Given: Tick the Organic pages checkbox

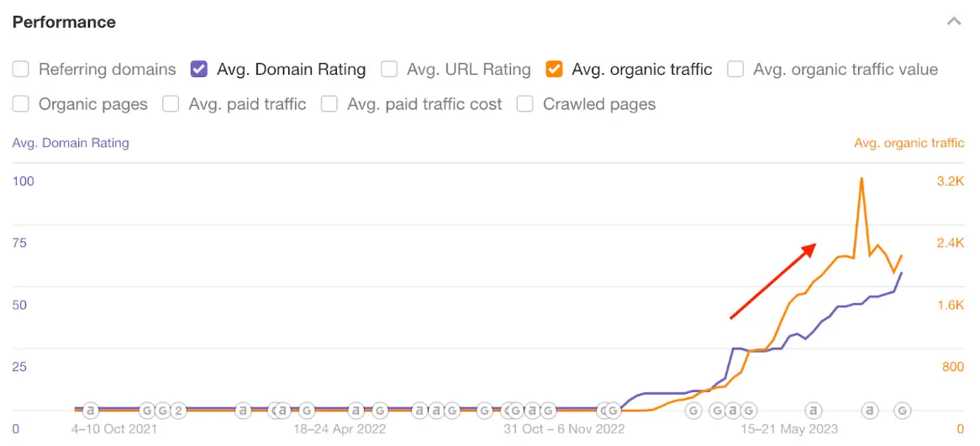Looking at the screenshot, I should tap(21, 105).
